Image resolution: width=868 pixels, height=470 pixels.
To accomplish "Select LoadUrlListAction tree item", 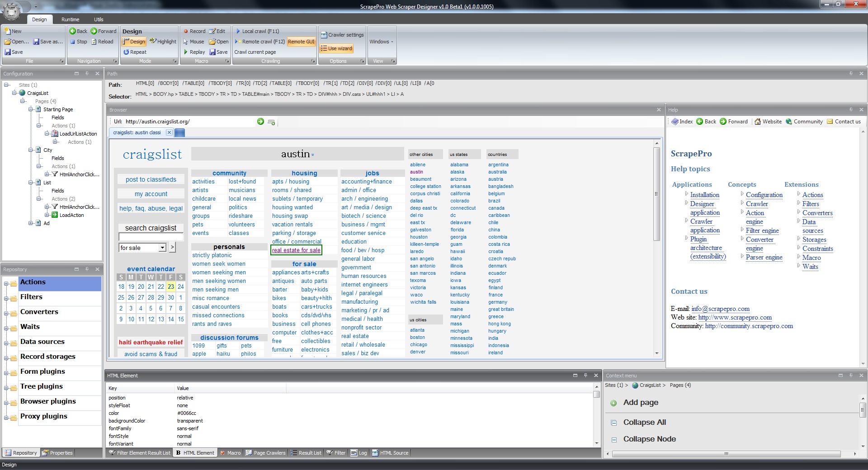I will click(78, 134).
